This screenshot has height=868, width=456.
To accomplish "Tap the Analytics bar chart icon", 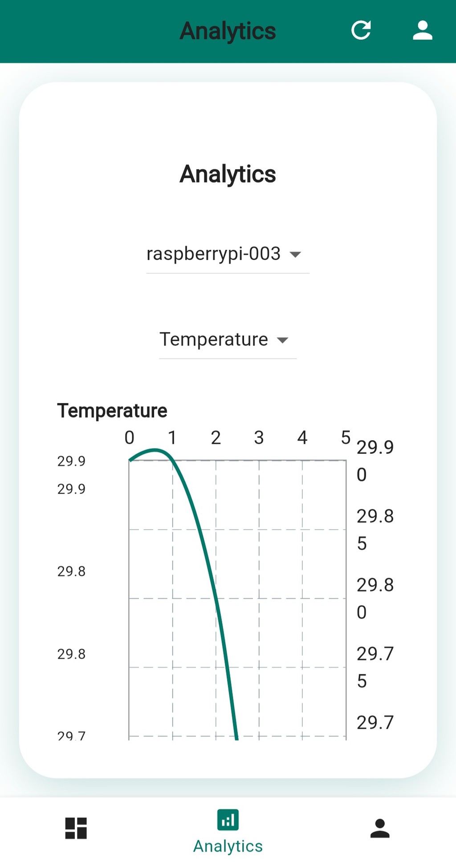I will (228, 820).
